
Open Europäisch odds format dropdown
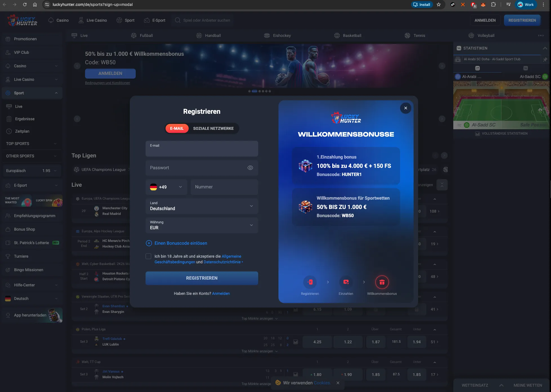[32, 171]
